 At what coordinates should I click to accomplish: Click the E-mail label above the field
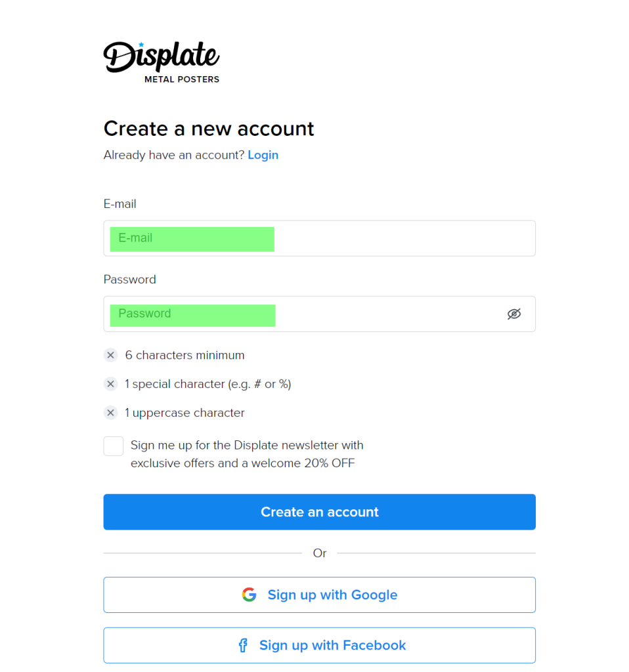(x=120, y=204)
